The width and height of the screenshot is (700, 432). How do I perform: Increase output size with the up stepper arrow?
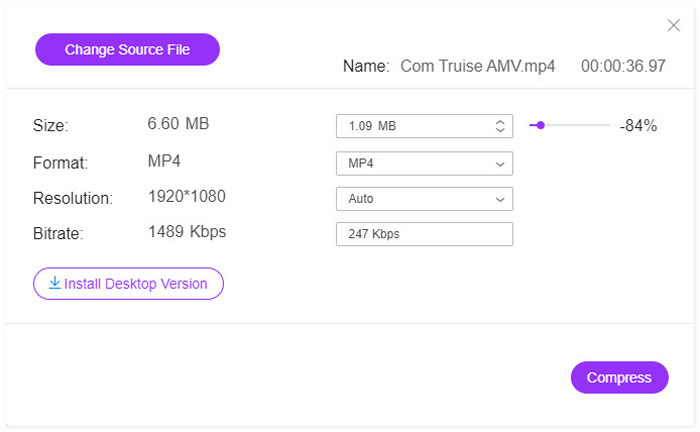click(x=500, y=122)
